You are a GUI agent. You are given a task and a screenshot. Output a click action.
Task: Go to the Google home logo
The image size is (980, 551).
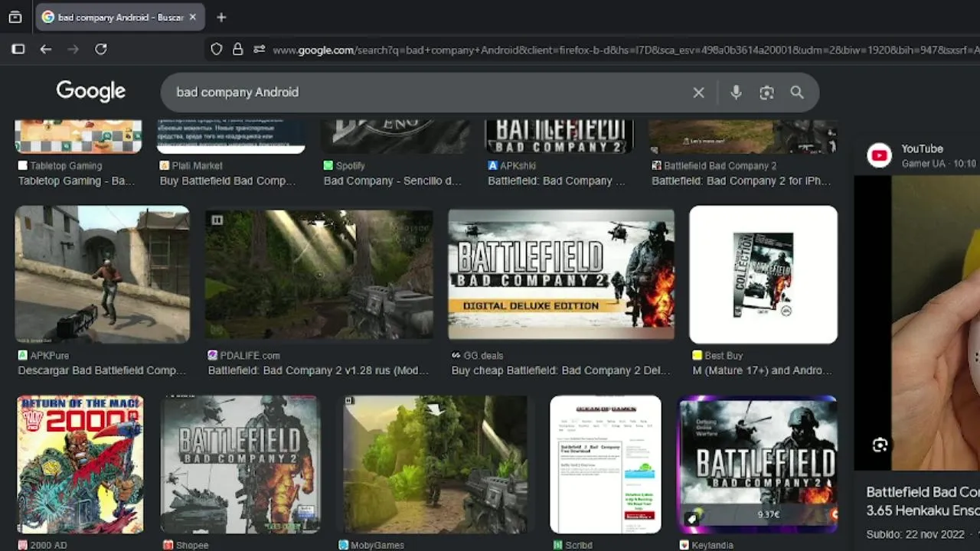point(90,91)
